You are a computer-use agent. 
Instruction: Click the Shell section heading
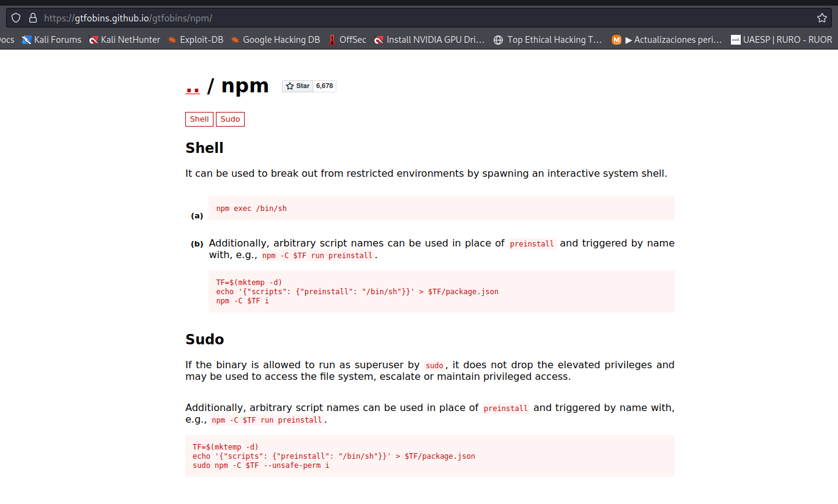click(x=204, y=148)
